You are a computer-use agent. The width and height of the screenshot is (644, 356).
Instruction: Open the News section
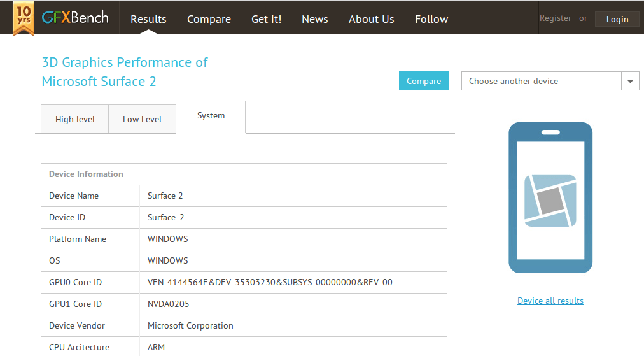pos(314,19)
